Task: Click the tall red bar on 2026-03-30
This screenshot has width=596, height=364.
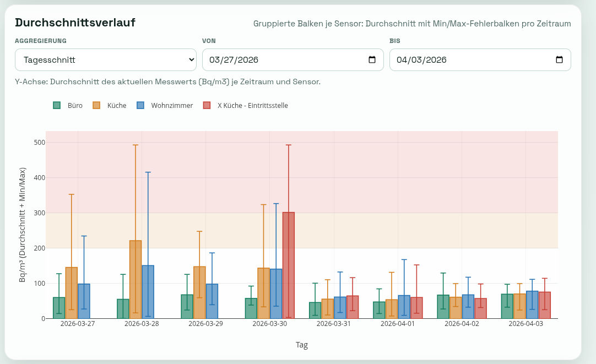Action: 289,265
